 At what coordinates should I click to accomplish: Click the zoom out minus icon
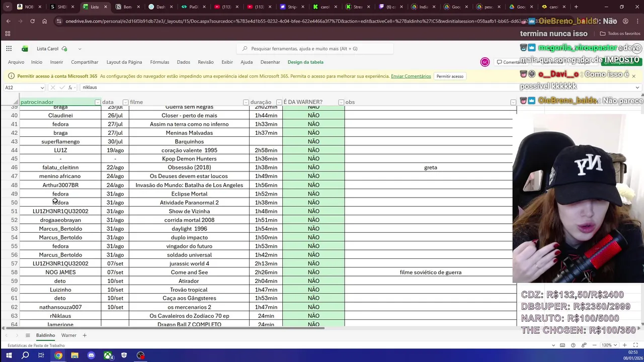[595, 345]
